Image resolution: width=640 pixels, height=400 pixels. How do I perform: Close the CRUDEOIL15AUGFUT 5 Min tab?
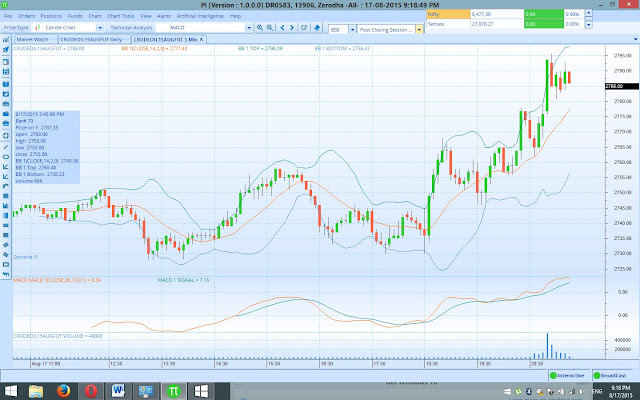(x=202, y=40)
